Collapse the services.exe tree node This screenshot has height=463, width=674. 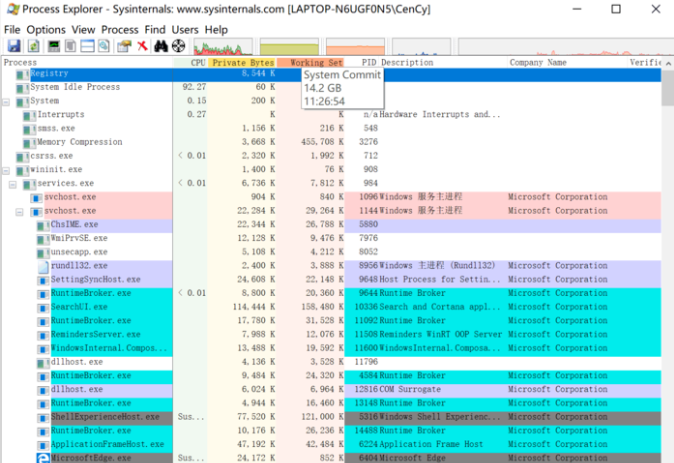pos(13,184)
